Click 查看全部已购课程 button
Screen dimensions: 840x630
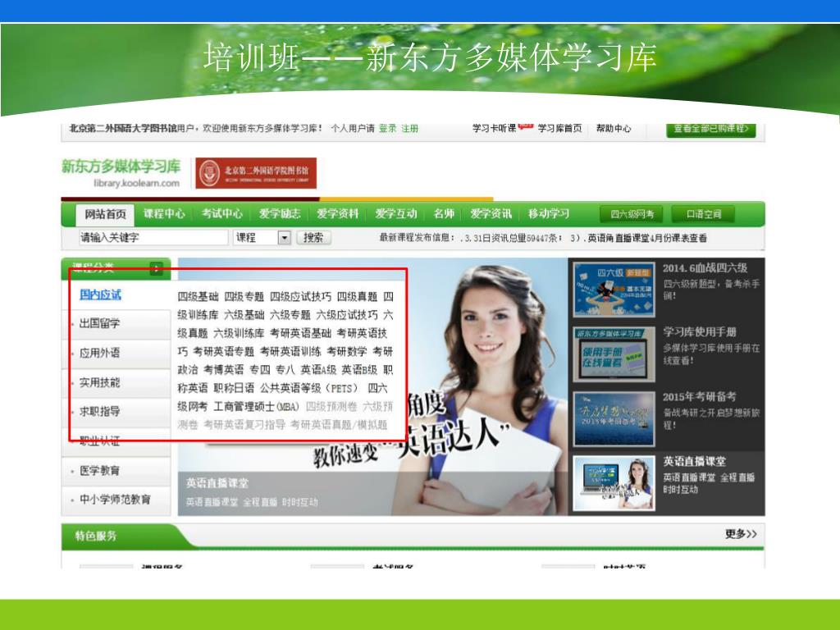pos(711,129)
